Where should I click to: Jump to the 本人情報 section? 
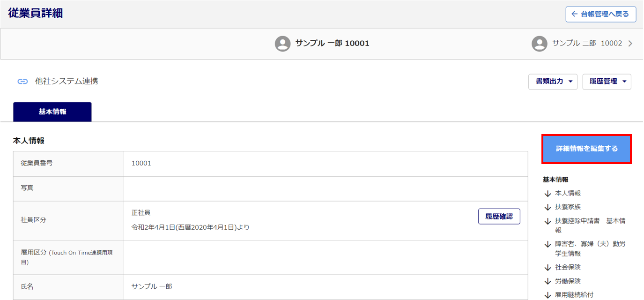(568, 194)
